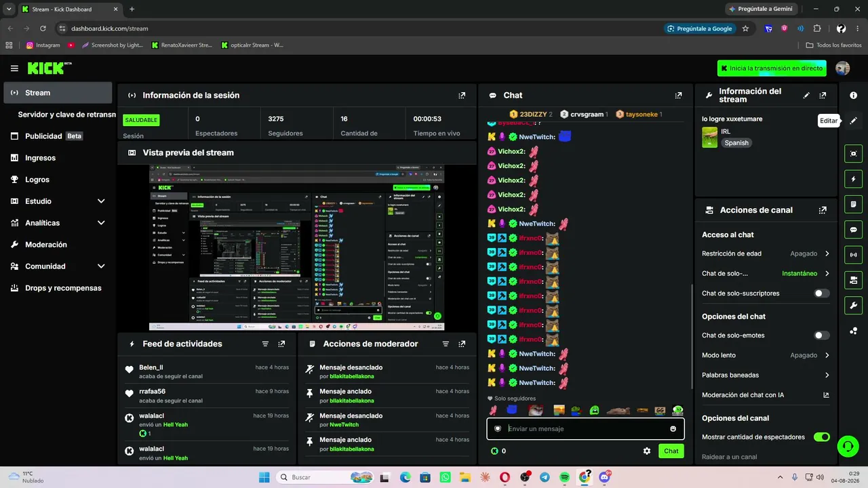Toggle the wrench widget in the right sidebar

[854, 305]
